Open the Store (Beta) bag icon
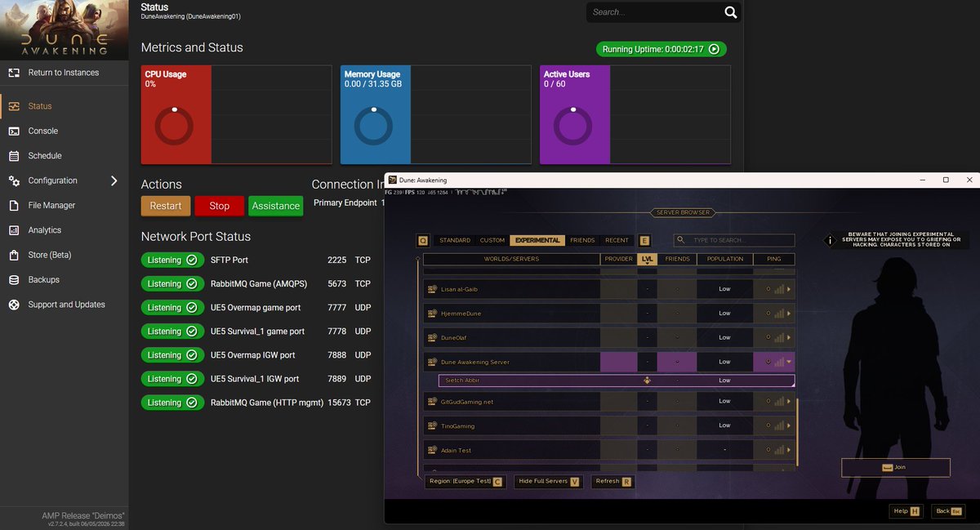 pos(13,255)
